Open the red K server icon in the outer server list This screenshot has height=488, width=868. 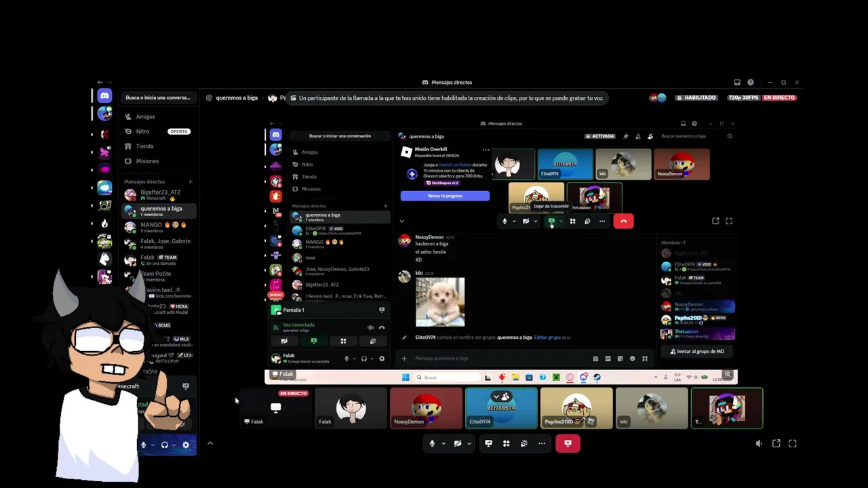coord(104,134)
